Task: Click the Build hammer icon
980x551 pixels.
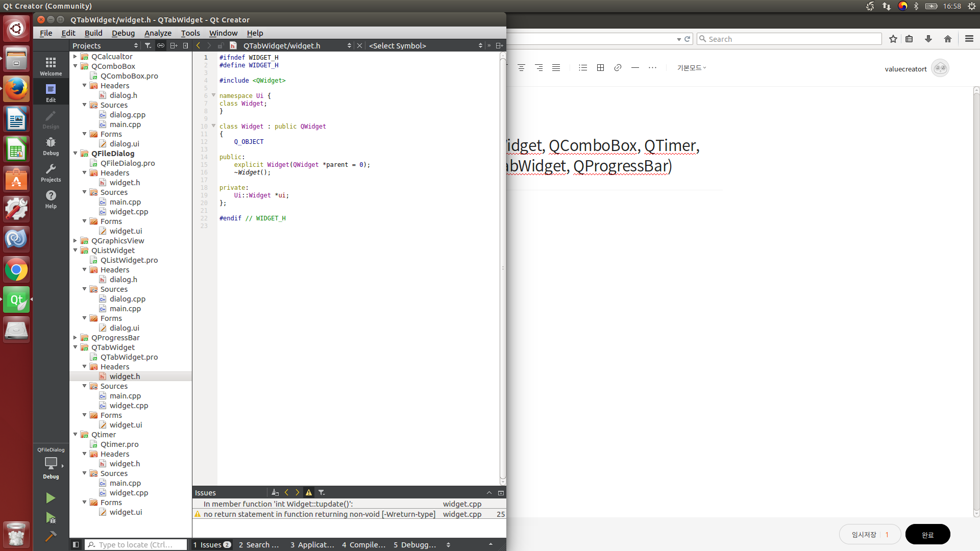Action: [50, 536]
